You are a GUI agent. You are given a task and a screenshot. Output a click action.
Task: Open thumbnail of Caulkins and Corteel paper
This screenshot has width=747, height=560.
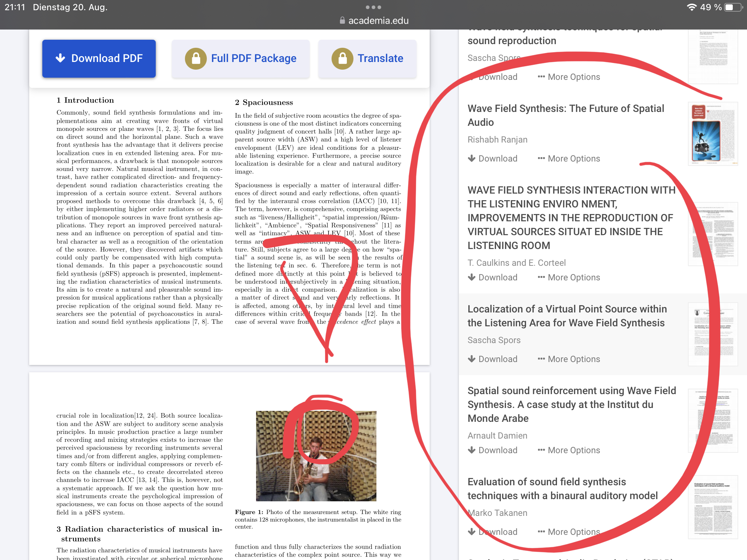coord(713,234)
